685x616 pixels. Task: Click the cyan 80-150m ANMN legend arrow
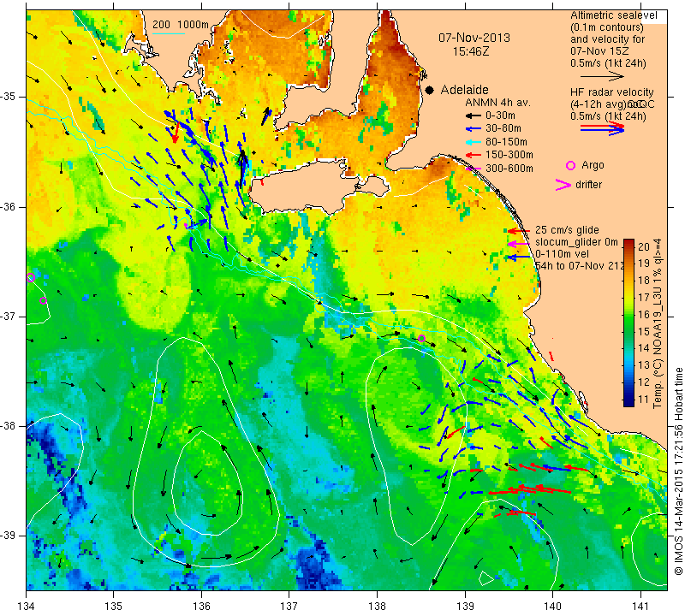coord(474,142)
